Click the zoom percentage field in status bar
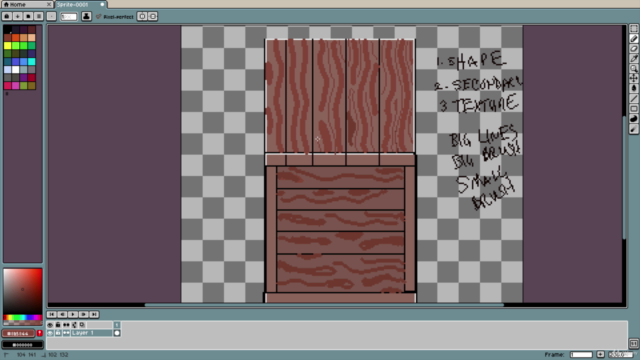 (x=620, y=355)
